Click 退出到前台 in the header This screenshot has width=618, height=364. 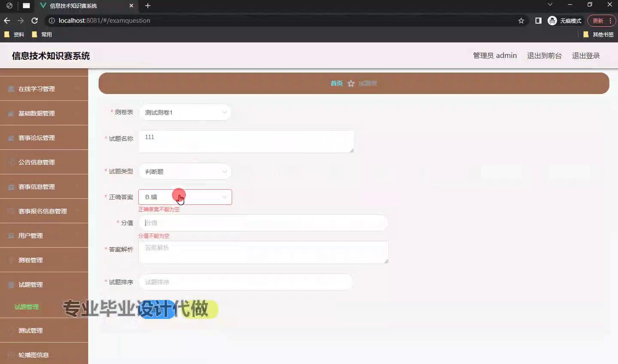pos(544,56)
